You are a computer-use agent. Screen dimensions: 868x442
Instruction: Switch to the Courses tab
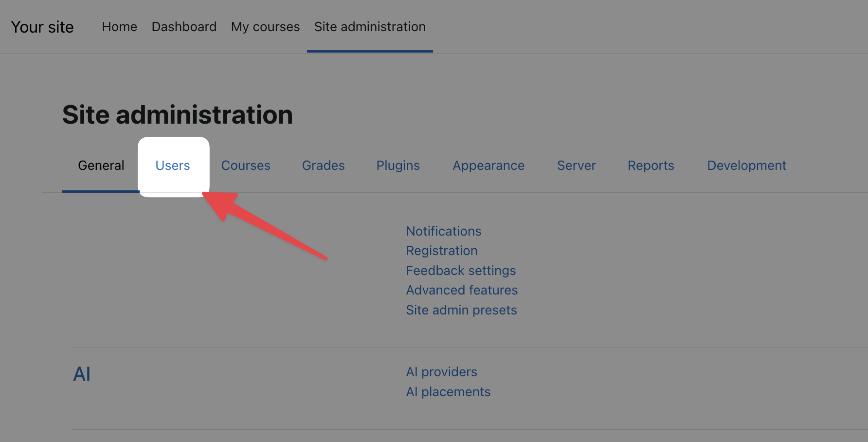pyautogui.click(x=246, y=166)
